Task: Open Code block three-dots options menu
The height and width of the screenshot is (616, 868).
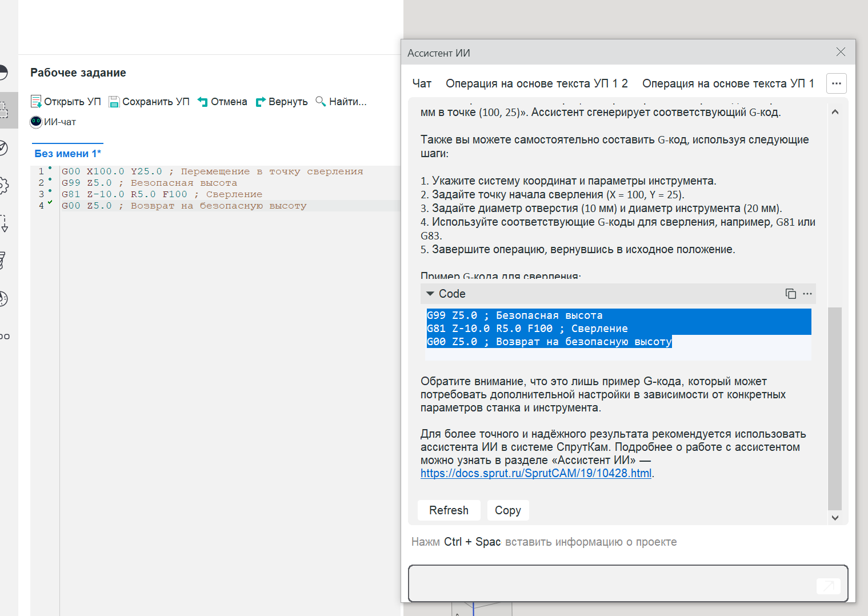Action: pyautogui.click(x=807, y=294)
